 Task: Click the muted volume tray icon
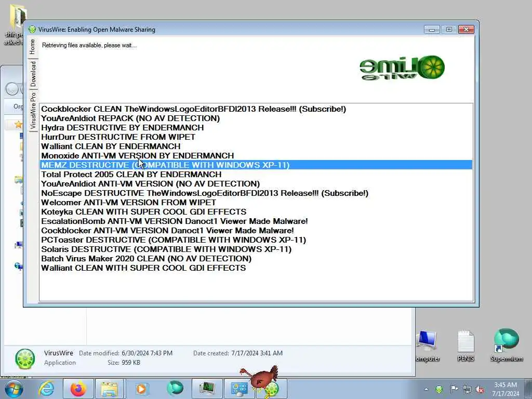pos(480,389)
